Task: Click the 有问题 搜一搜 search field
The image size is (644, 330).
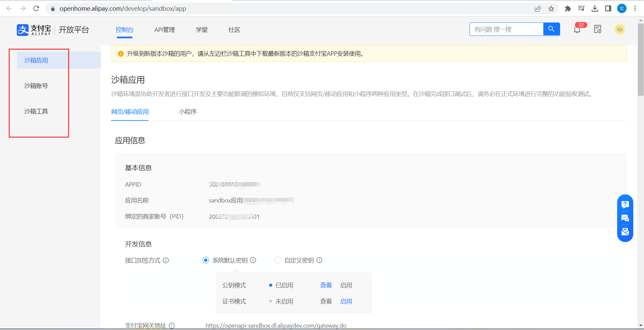Action: [506, 29]
